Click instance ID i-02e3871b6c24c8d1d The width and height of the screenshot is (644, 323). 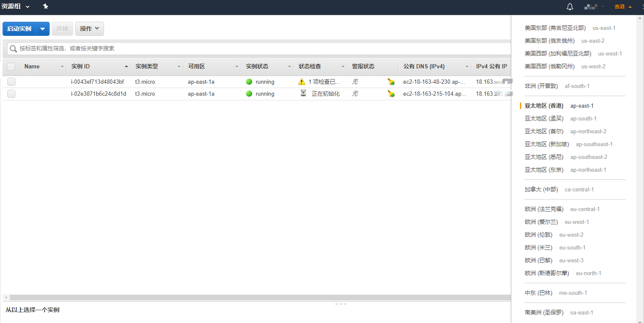[98, 94]
